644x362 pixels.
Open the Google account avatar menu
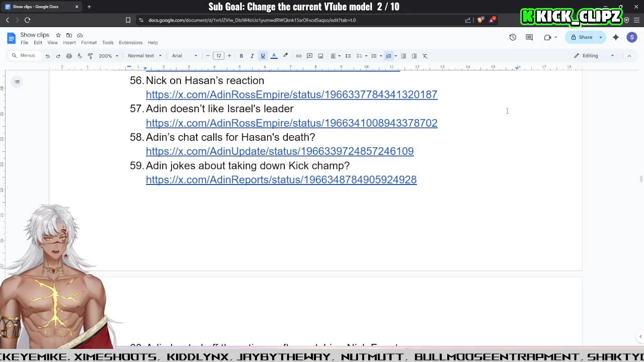[x=632, y=37]
